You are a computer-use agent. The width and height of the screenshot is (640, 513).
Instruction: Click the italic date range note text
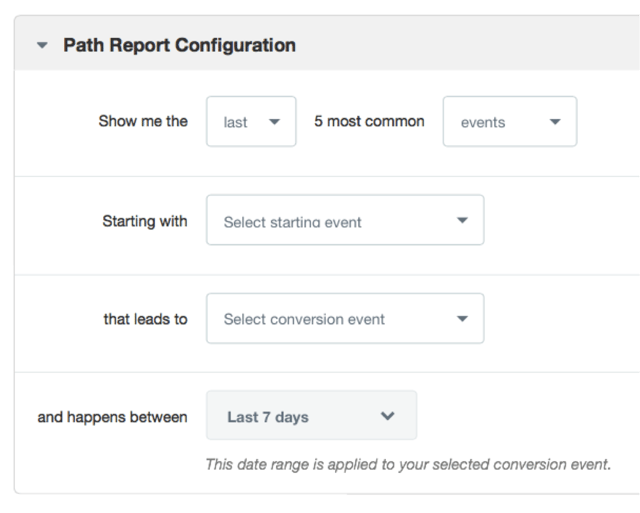pyautogui.click(x=408, y=464)
